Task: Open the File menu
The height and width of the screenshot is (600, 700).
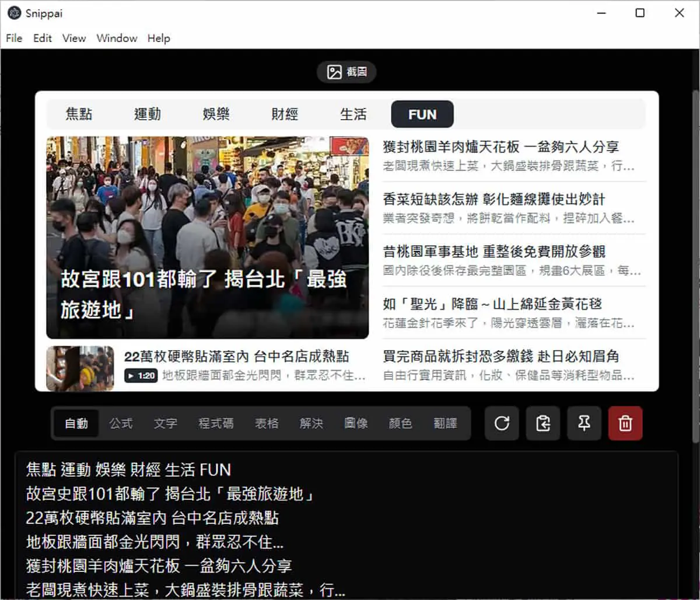Action: click(x=14, y=38)
